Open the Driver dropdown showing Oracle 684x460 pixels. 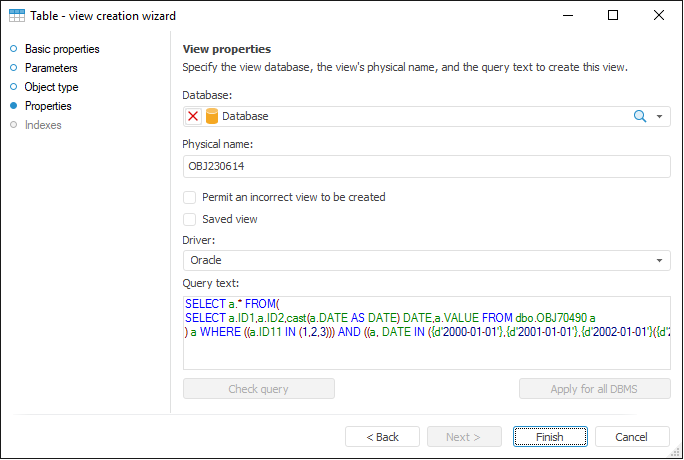pyautogui.click(x=426, y=260)
